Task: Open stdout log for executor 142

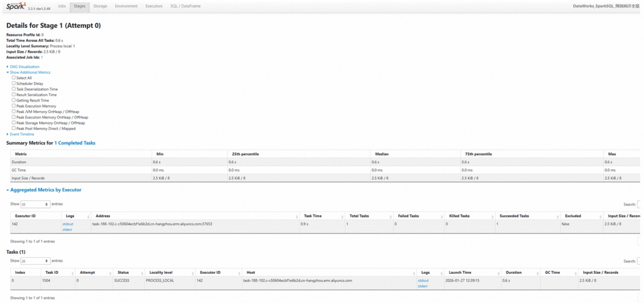Action: (68, 224)
